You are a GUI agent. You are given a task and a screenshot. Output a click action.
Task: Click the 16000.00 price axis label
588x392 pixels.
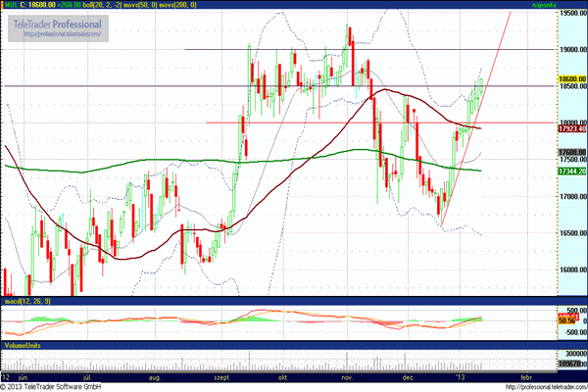click(573, 269)
